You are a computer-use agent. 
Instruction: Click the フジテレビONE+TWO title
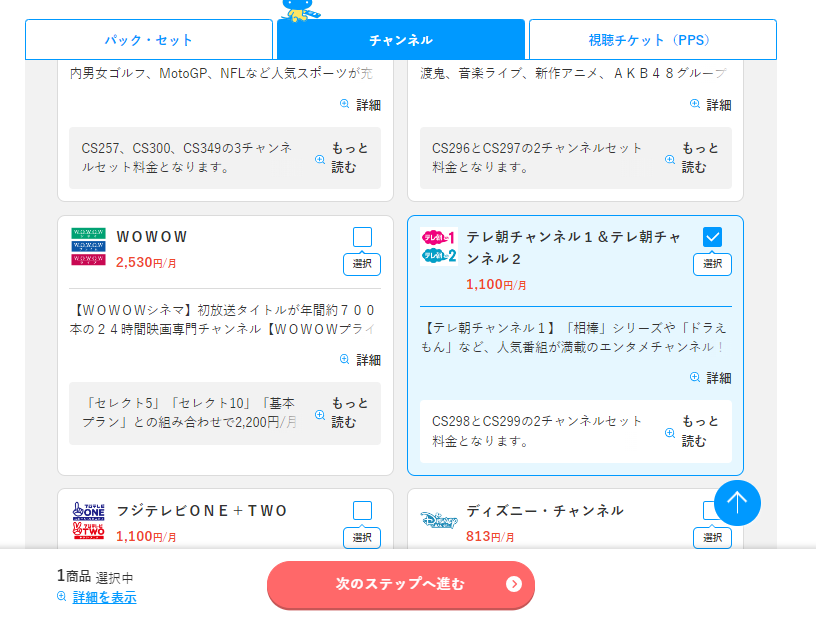tap(202, 511)
